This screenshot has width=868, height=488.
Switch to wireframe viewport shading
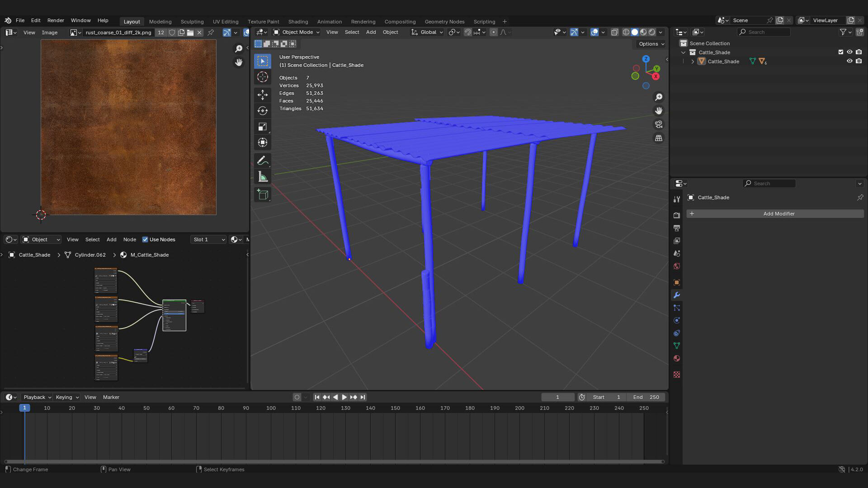(626, 32)
